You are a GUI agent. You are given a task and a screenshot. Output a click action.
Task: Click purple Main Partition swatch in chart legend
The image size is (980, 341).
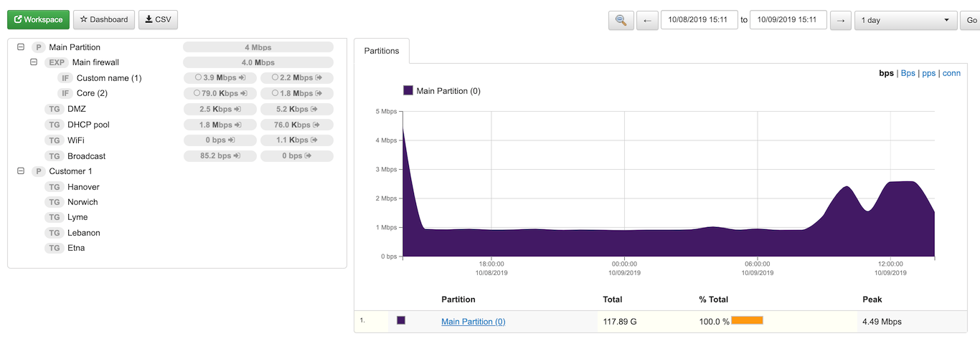[x=408, y=90]
